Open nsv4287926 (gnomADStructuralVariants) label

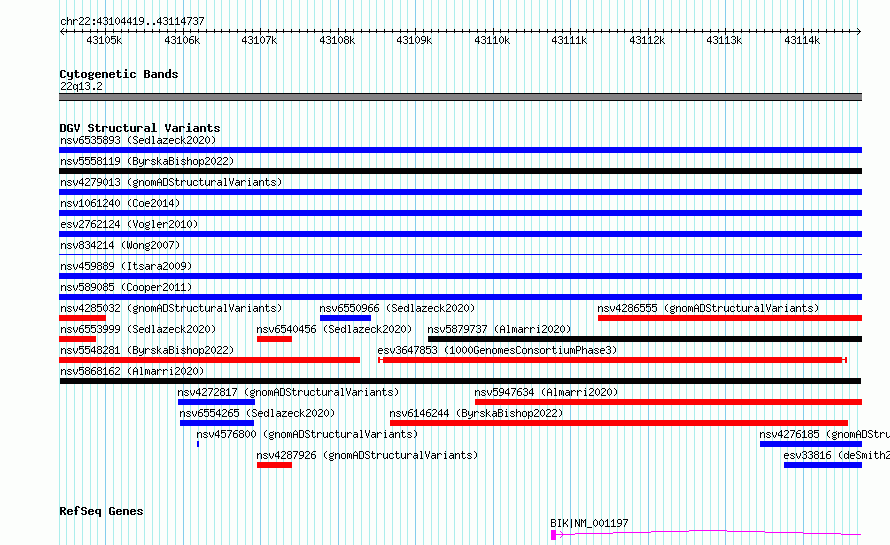click(x=367, y=455)
